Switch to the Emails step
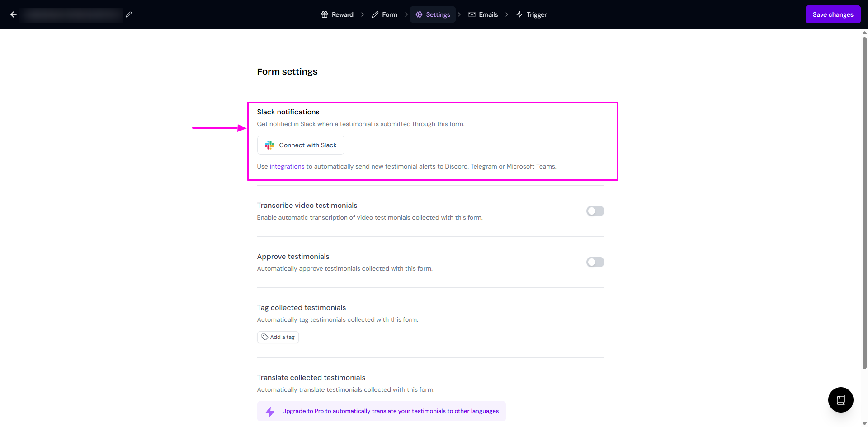The height and width of the screenshot is (427, 868). [483, 14]
